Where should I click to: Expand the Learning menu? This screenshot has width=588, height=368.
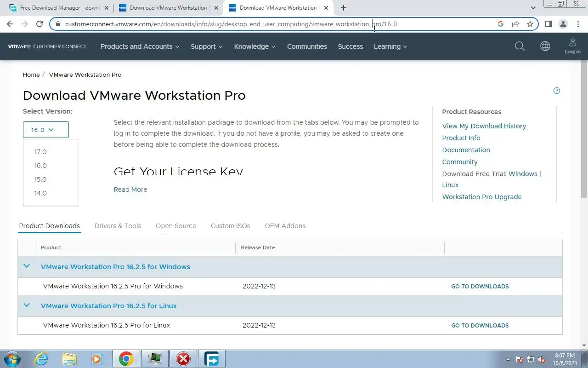coord(390,46)
